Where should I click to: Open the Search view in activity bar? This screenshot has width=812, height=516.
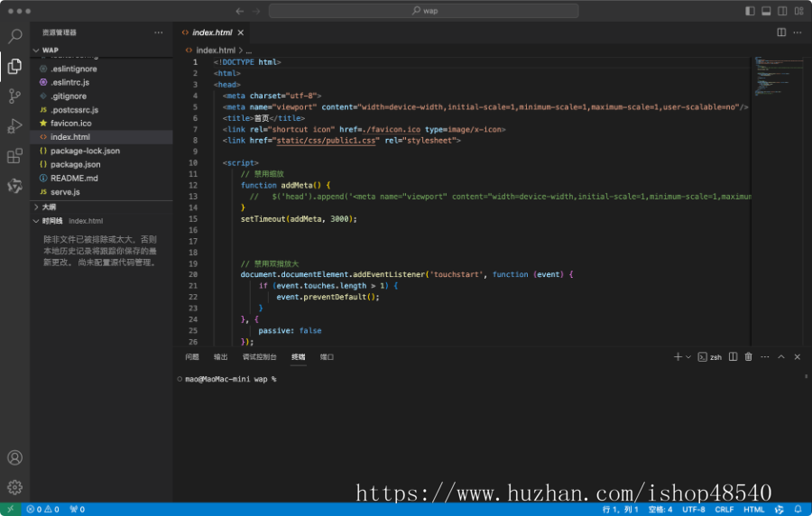(x=14, y=36)
